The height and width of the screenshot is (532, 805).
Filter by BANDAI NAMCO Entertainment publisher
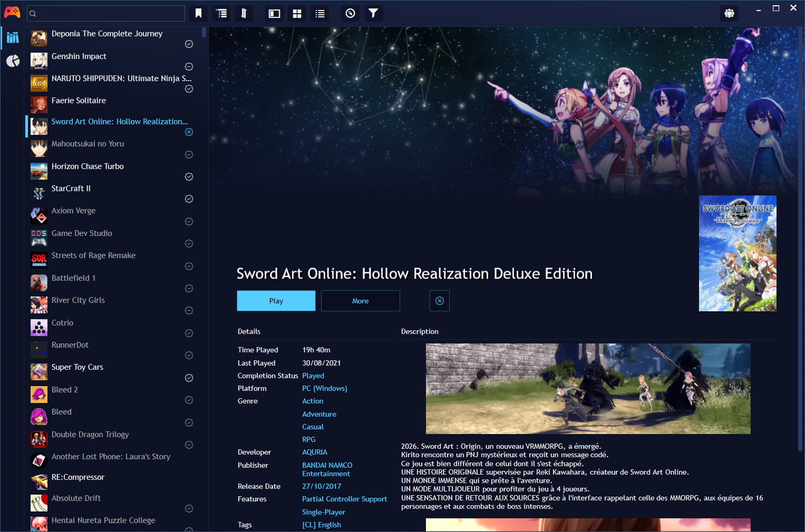(327, 469)
